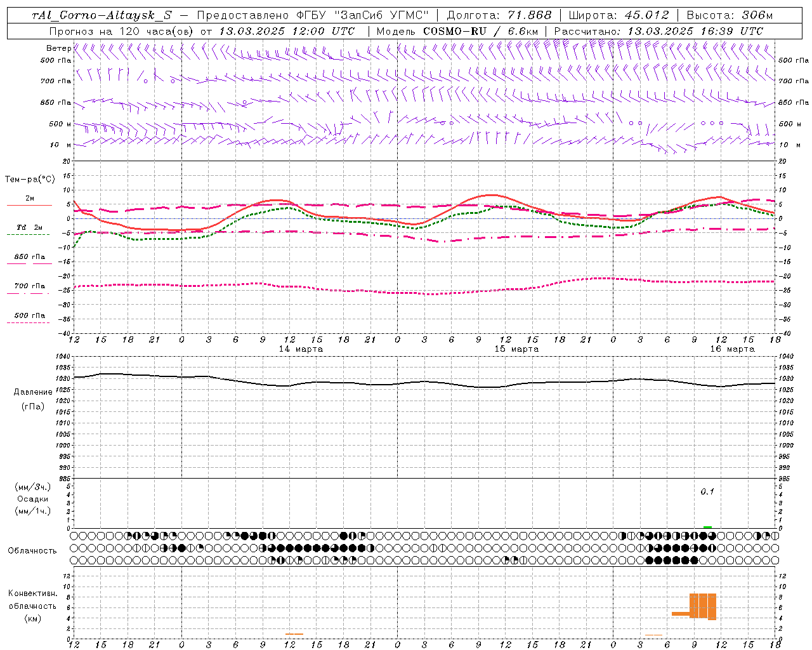Click the Давление panel label

(33, 392)
